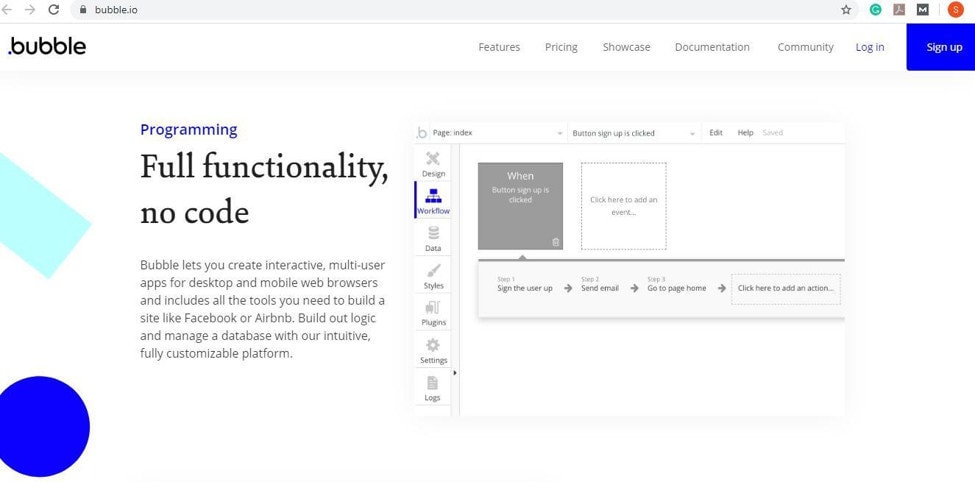Click the Full functionality, no code headline

(x=264, y=190)
